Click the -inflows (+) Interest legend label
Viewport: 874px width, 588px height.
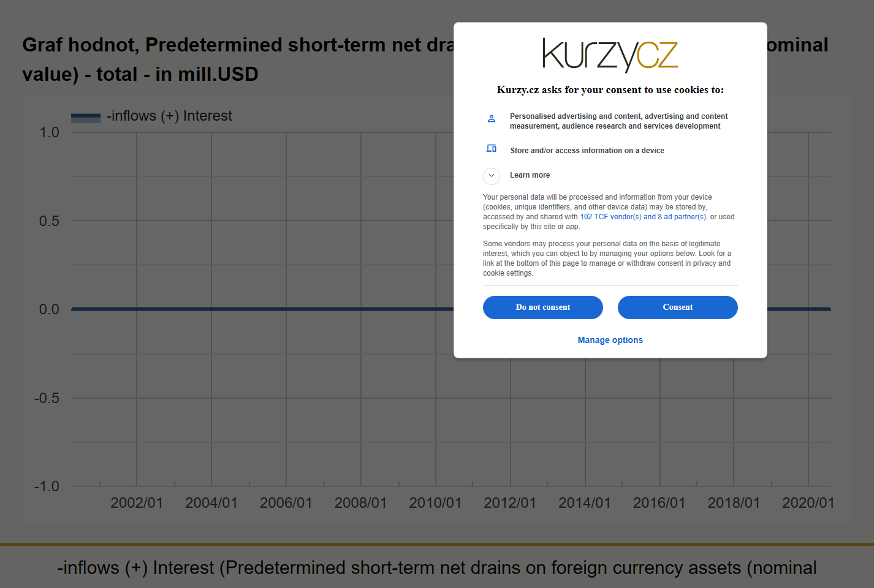[169, 116]
